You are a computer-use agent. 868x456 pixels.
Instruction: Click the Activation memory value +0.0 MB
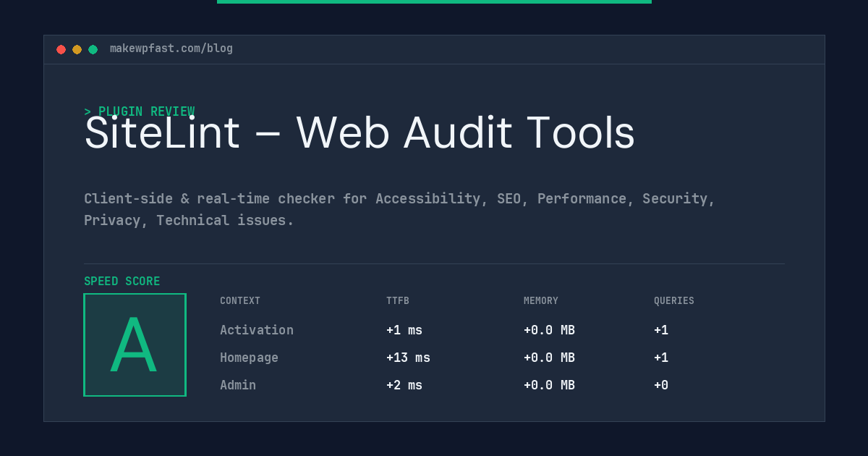[x=549, y=330]
